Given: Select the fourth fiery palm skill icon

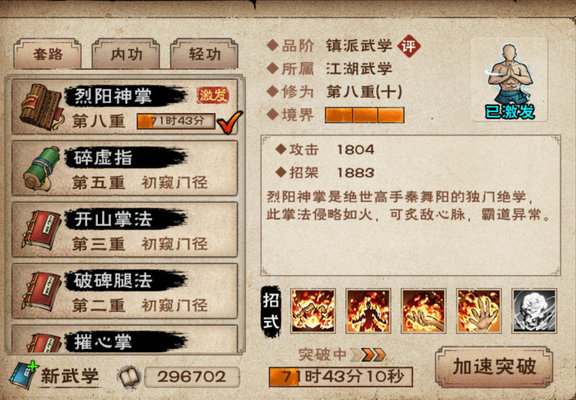Looking at the screenshot, I should [479, 311].
